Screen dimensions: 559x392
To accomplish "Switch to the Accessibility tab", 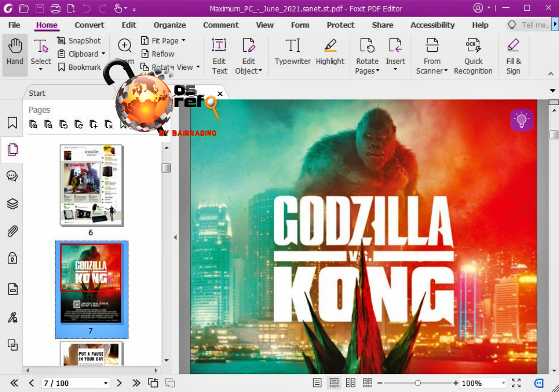I will [x=432, y=25].
